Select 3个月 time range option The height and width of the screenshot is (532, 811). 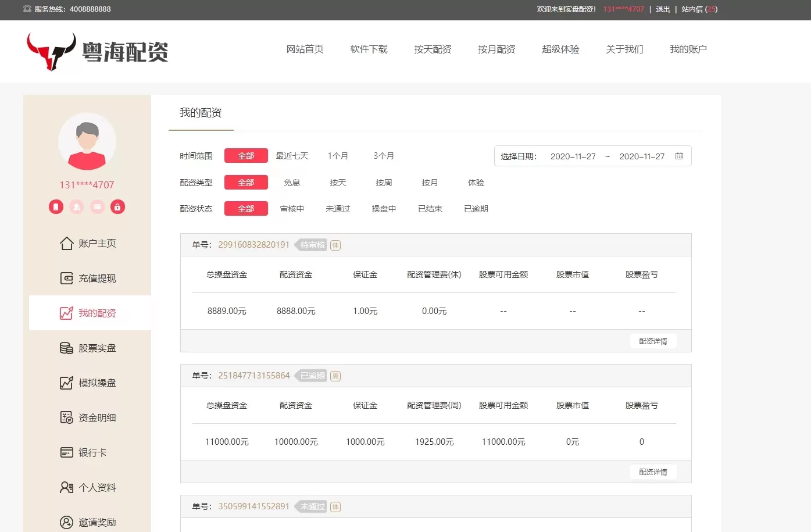pos(384,156)
